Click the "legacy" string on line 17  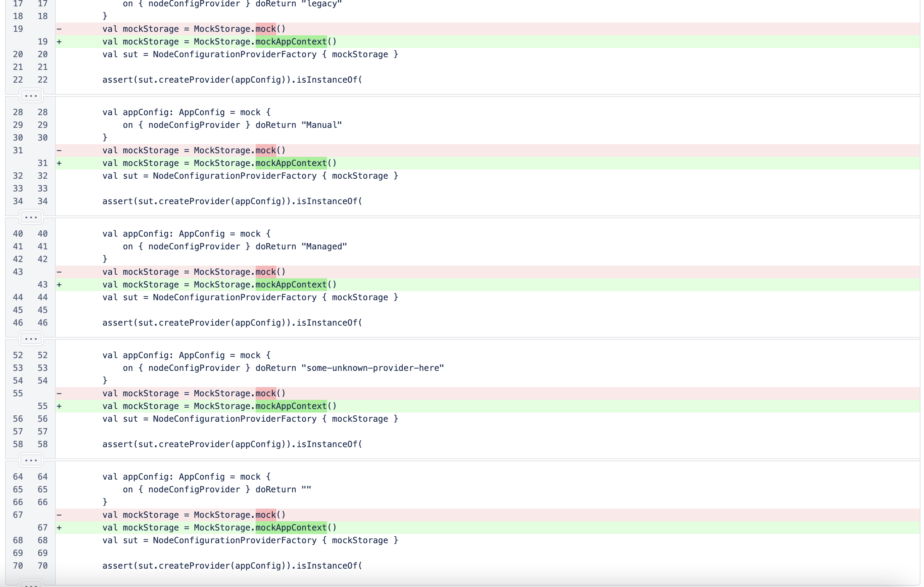pos(321,4)
